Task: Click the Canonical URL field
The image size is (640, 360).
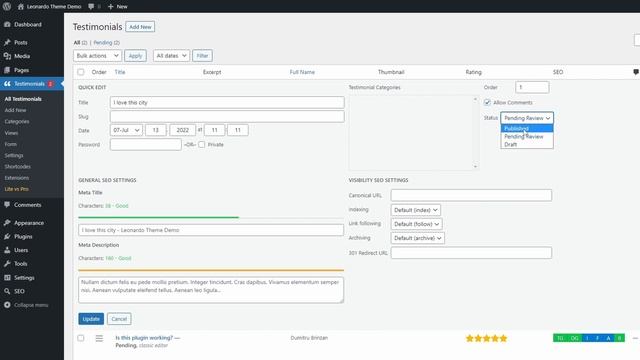Action: click(471, 195)
